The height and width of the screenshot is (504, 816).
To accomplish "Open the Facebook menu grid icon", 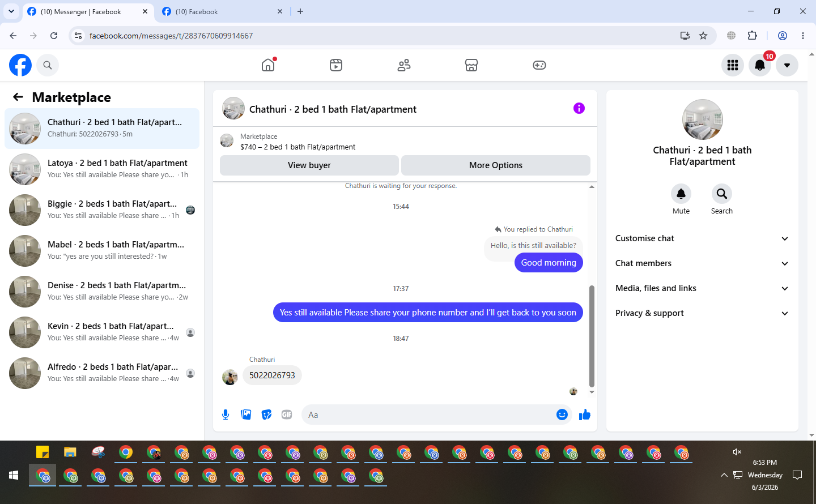I will click(733, 65).
